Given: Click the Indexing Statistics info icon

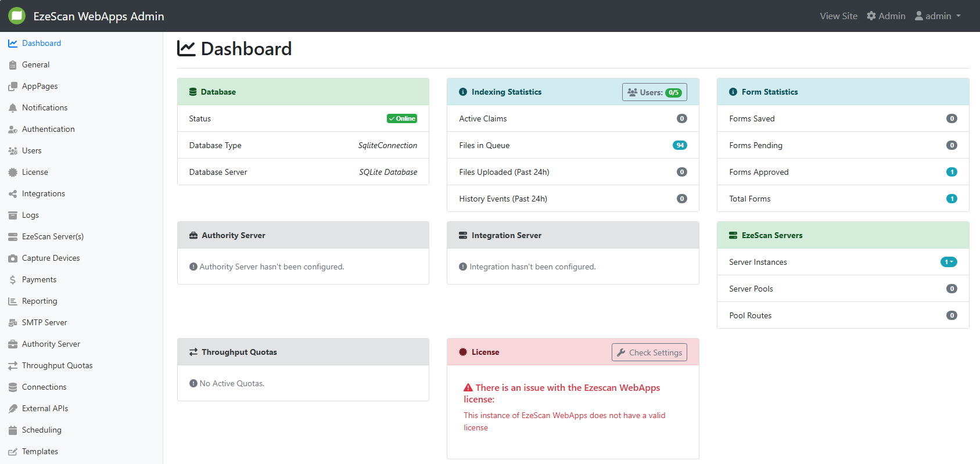Looking at the screenshot, I should (463, 92).
